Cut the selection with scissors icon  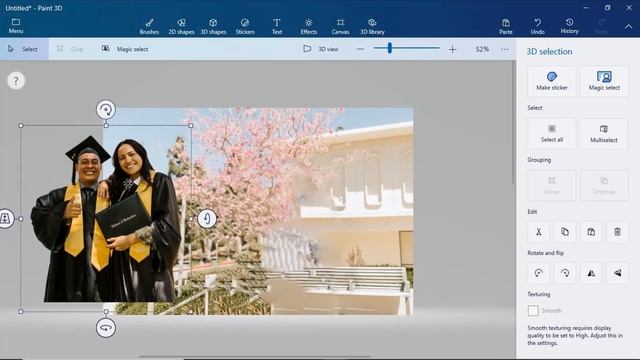539,232
